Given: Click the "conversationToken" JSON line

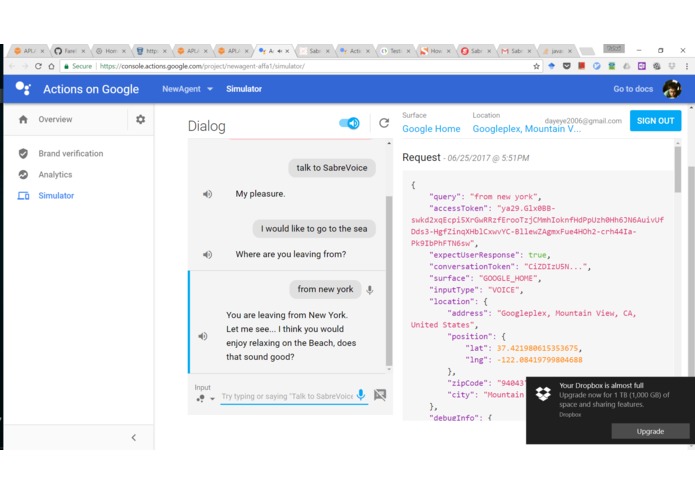Looking at the screenshot, I should point(510,267).
